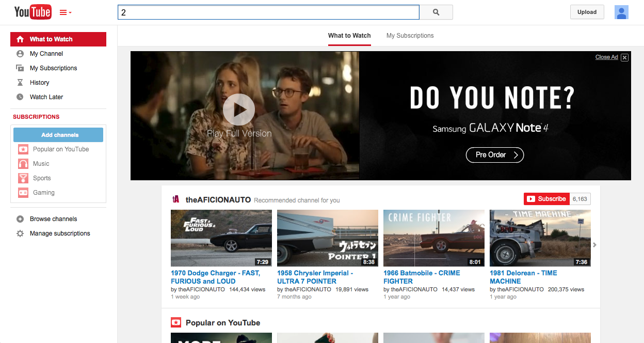Open the guide hamburger menu icon
The width and height of the screenshot is (644, 343).
[62, 11]
